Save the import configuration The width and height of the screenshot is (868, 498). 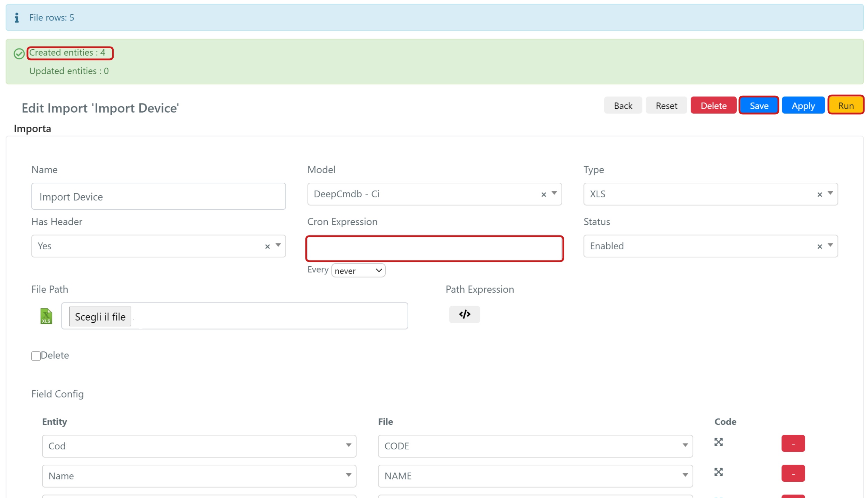(x=759, y=105)
